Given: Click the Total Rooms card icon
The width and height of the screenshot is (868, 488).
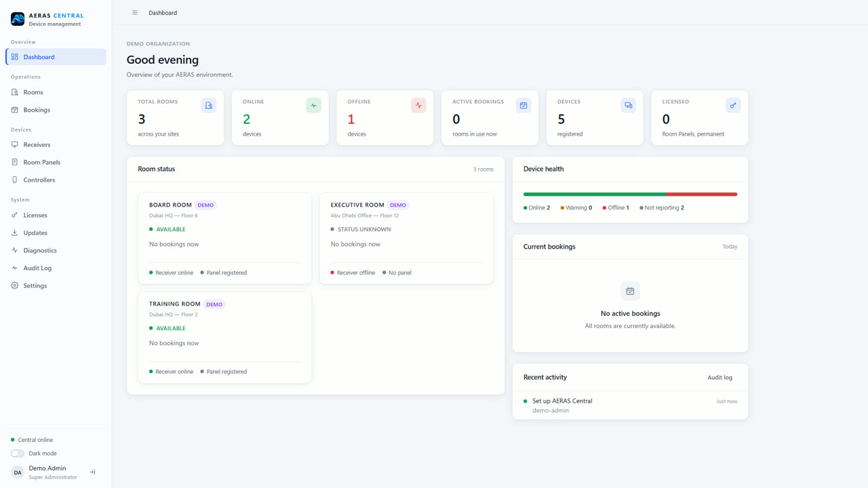Looking at the screenshot, I should tap(209, 105).
